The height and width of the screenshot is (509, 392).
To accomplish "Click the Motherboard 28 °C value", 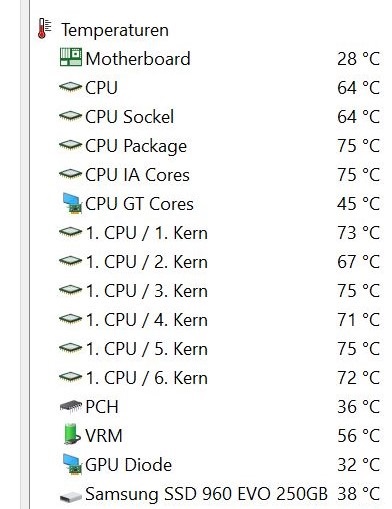I will [358, 59].
